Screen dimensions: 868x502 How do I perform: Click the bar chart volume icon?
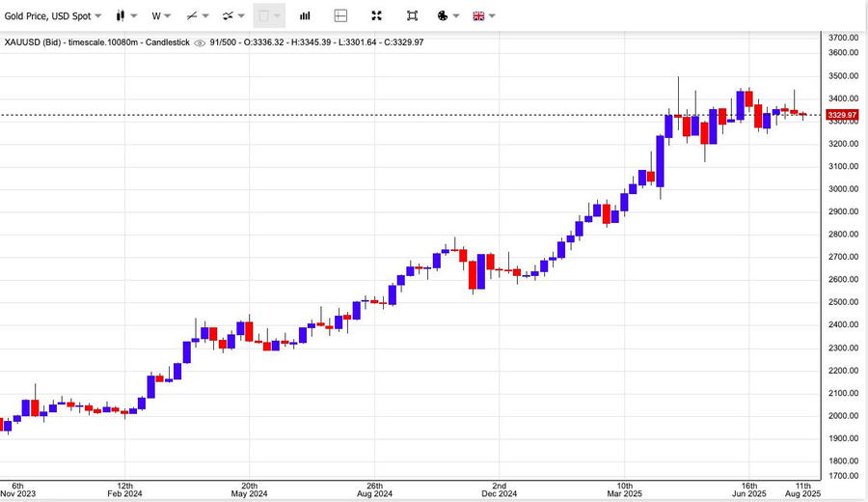click(x=305, y=15)
